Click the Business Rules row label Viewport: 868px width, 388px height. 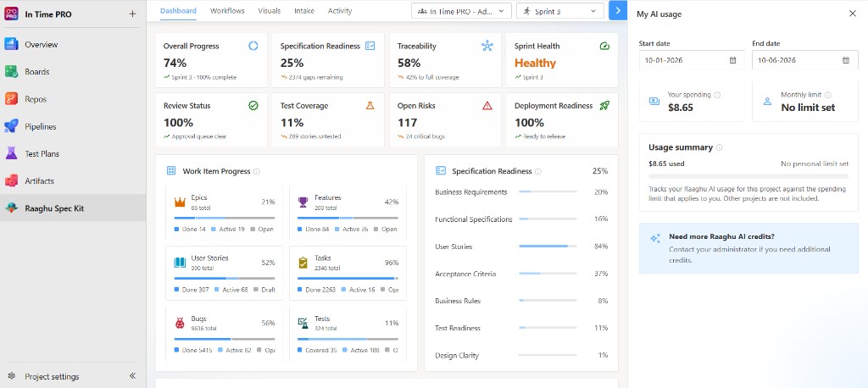coord(458,301)
